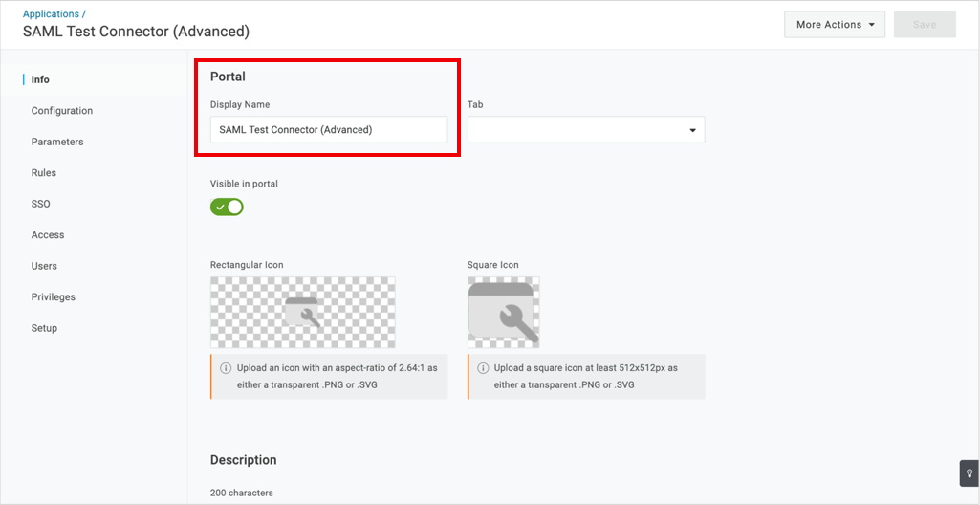980x505 pixels.
Task: Click the Rectangular Icon upload placeholder
Action: click(302, 313)
